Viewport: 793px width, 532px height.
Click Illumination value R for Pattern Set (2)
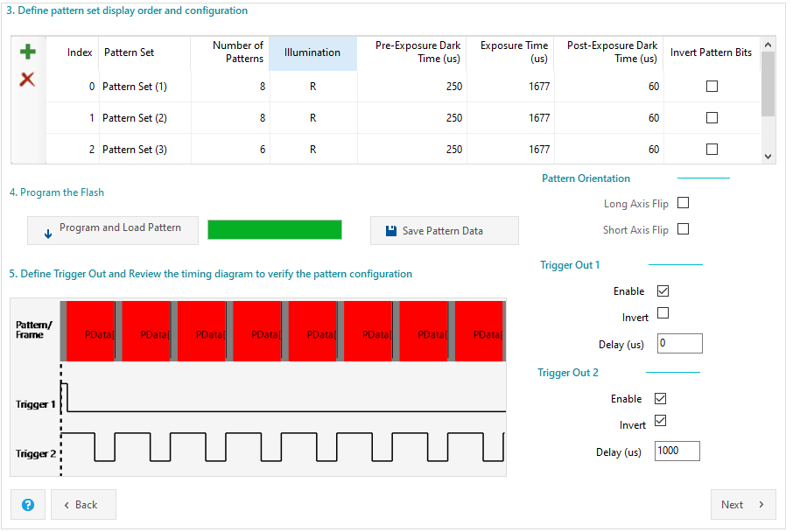313,118
